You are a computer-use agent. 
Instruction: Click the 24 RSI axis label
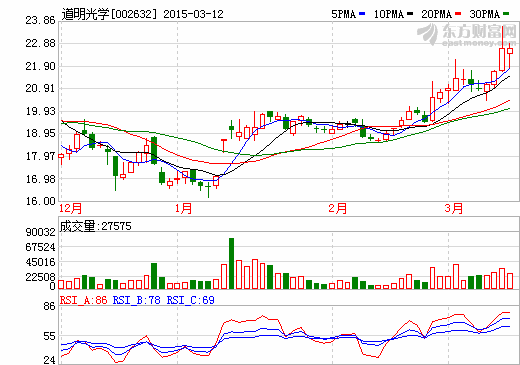[49, 360]
